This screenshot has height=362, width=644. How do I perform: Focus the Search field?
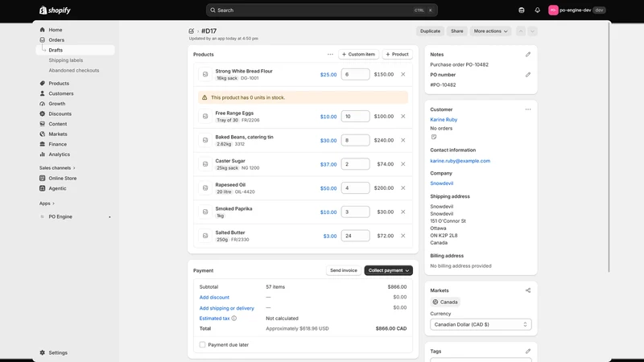[321, 10]
